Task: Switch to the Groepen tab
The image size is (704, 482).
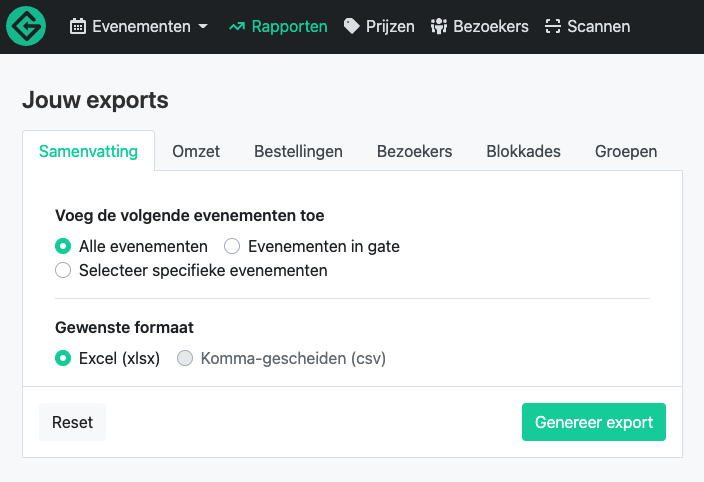Action: coord(626,151)
